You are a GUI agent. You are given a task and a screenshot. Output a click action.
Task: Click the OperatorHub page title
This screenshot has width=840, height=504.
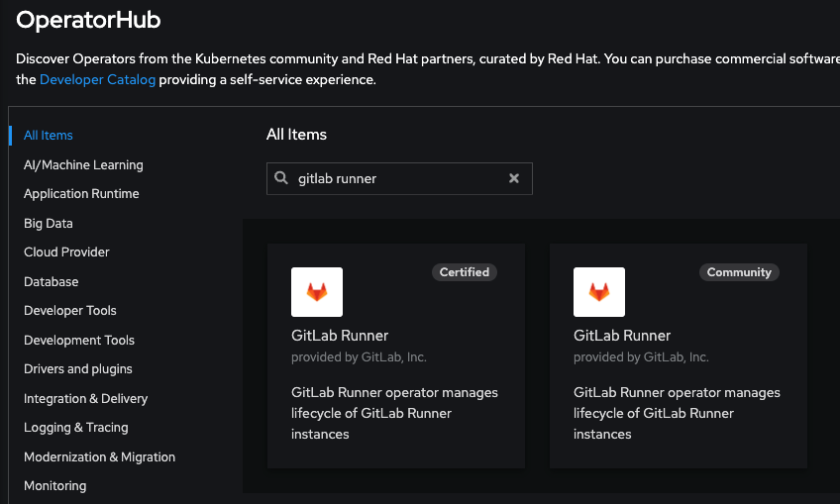pyautogui.click(x=88, y=20)
